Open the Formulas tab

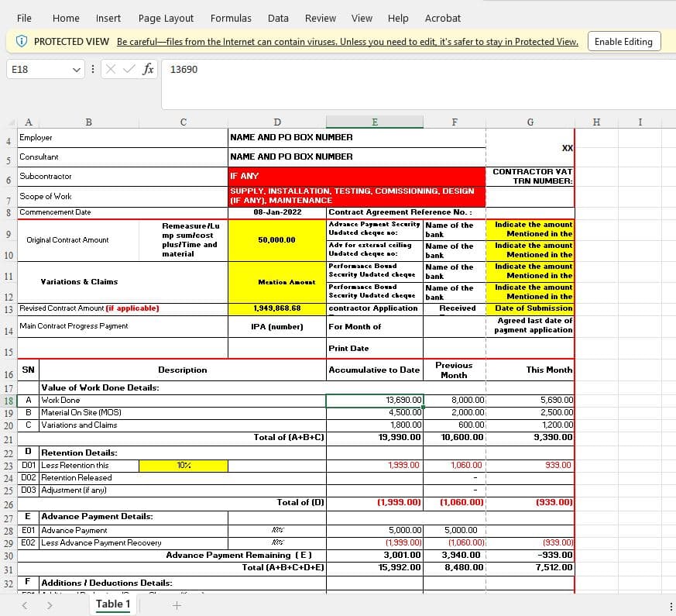(x=231, y=18)
